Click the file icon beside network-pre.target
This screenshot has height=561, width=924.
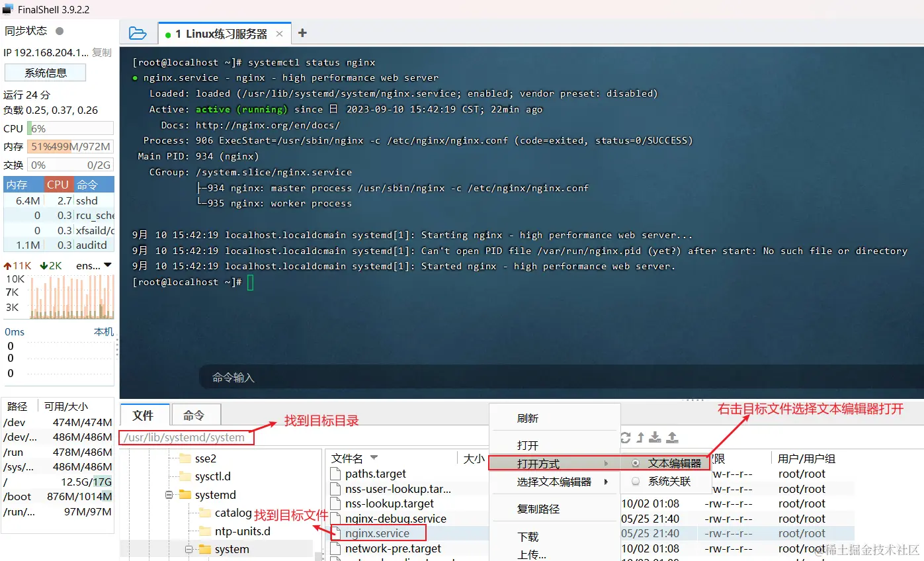[335, 548]
